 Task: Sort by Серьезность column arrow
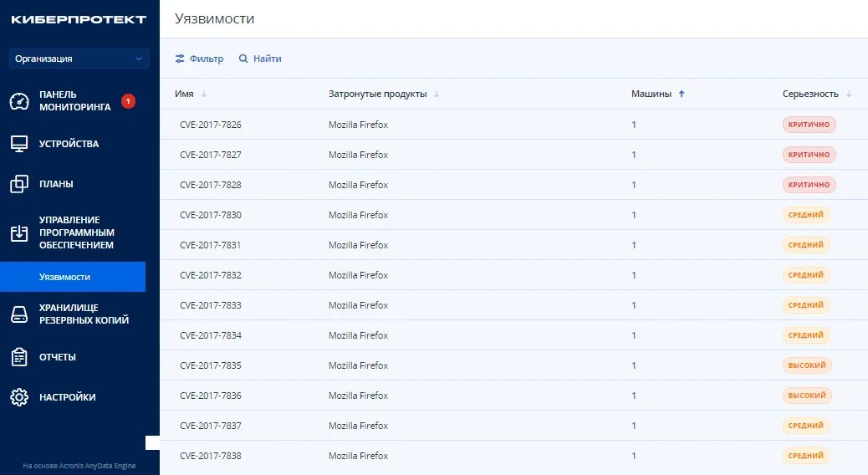(x=849, y=94)
